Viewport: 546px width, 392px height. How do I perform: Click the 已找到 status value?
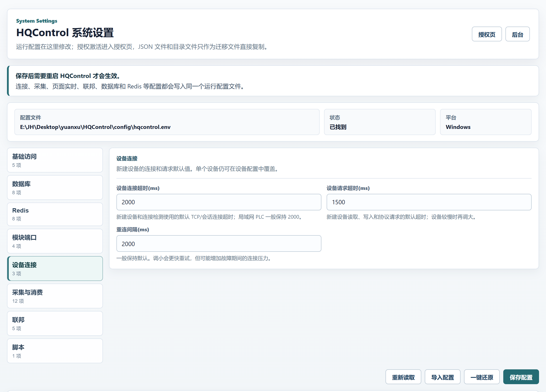(338, 127)
